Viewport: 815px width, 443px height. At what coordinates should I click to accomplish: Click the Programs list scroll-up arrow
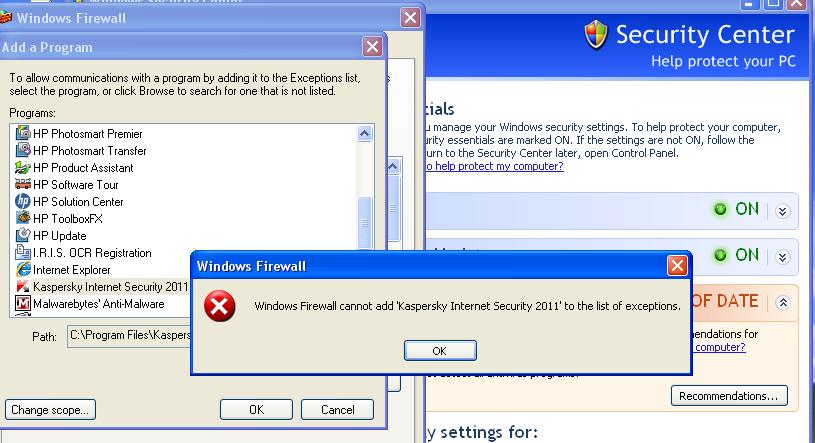click(365, 134)
